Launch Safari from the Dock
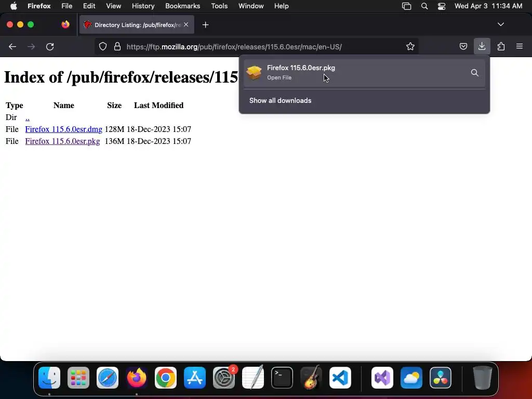The width and height of the screenshot is (532, 399). 108,378
